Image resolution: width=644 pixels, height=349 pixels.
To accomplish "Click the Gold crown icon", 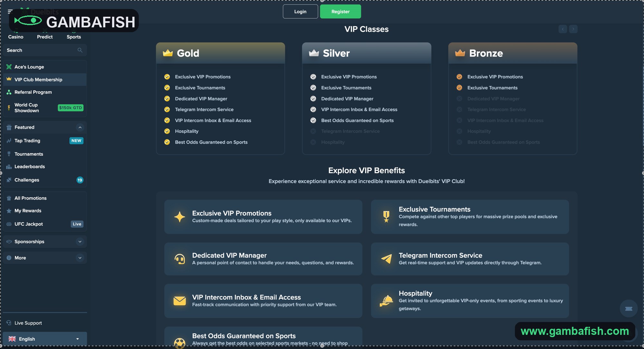I will tap(168, 53).
